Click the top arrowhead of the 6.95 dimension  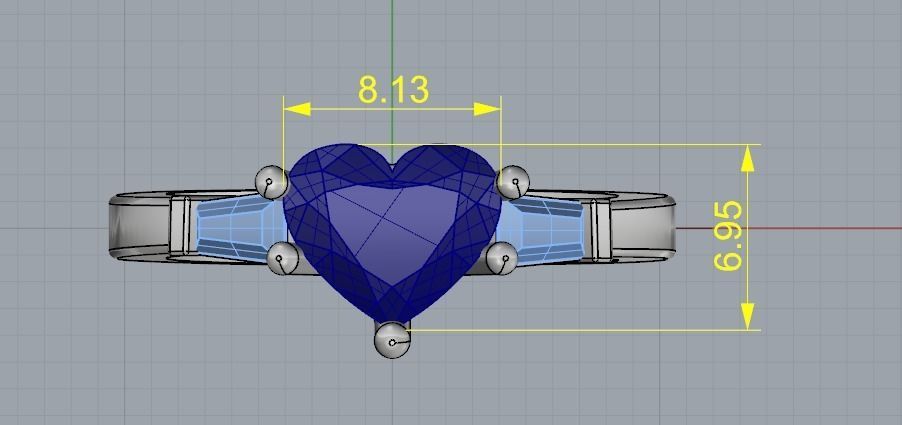[747, 158]
